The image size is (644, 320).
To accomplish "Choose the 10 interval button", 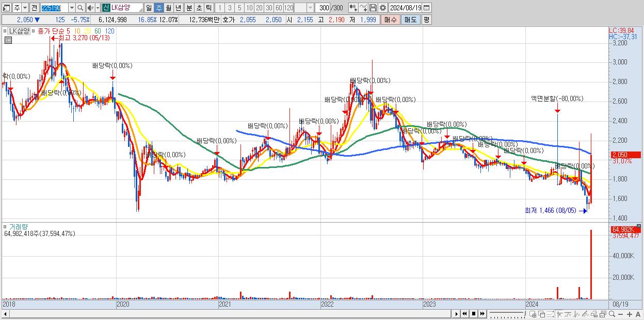I will [249, 8].
